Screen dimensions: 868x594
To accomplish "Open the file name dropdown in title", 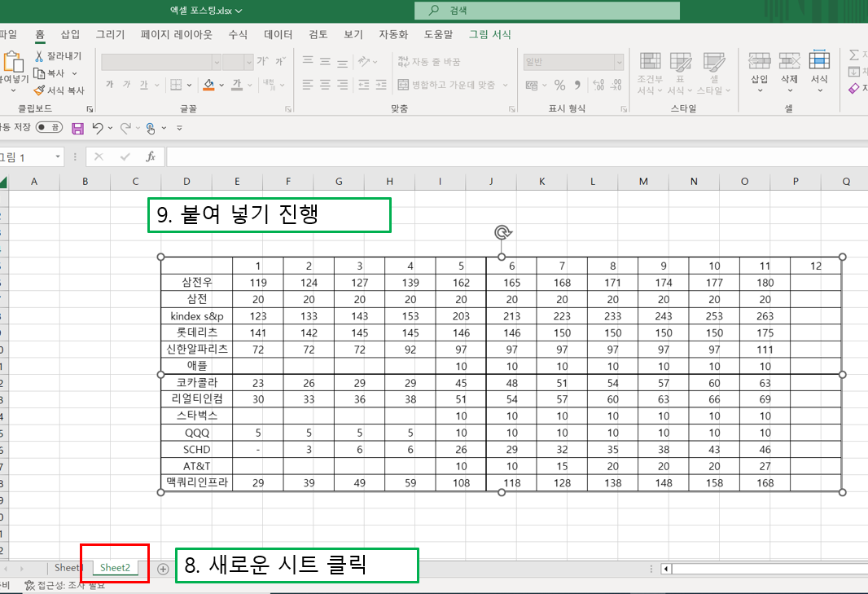I will 239,11.
